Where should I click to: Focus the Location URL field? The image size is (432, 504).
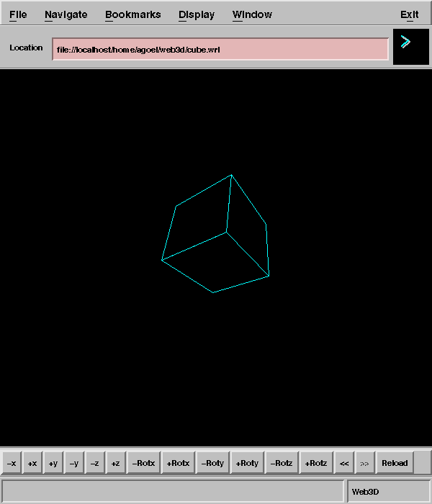220,49
